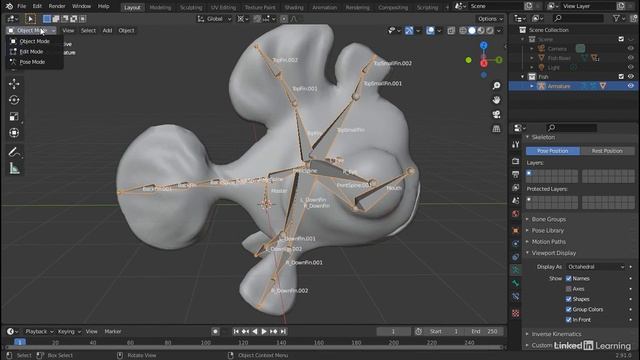The image size is (640, 360).
Task: Switch to Material Preview shading
Action: pyautogui.click(x=481, y=31)
